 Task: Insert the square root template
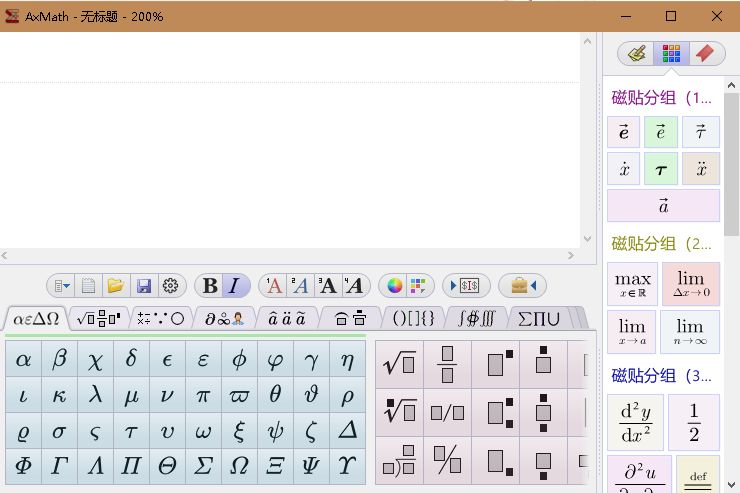[399, 364]
